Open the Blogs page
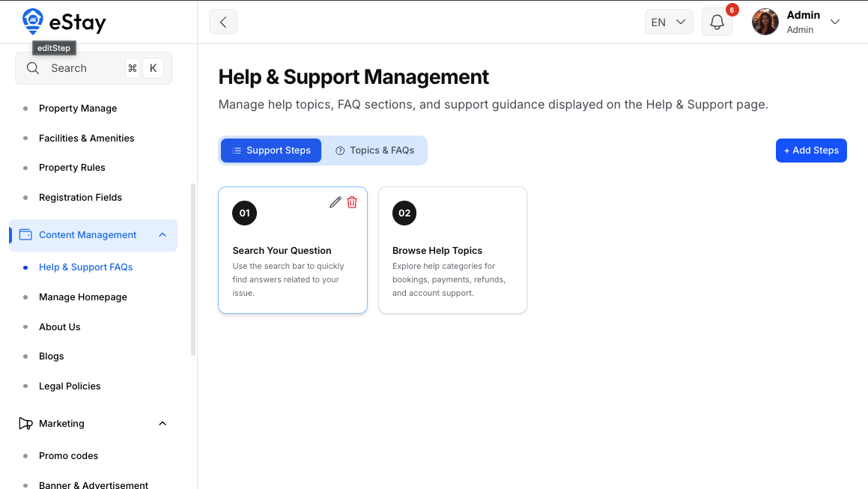 (x=52, y=356)
